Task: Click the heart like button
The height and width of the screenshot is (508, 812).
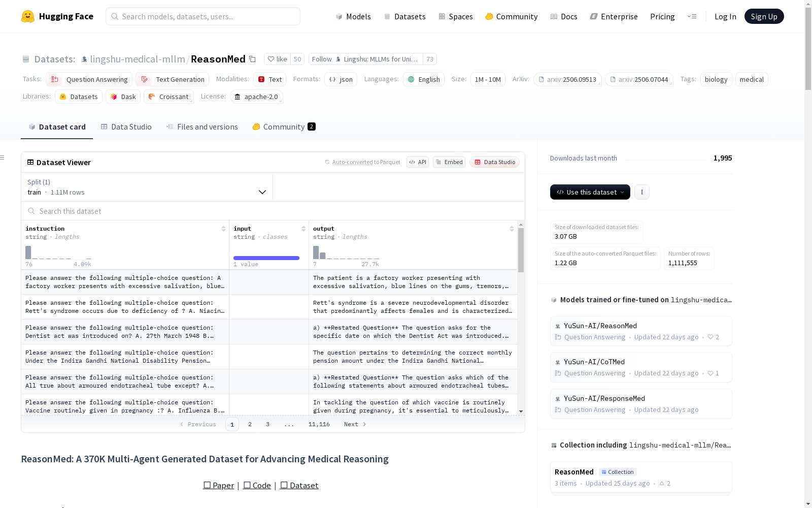Action: 278,59
